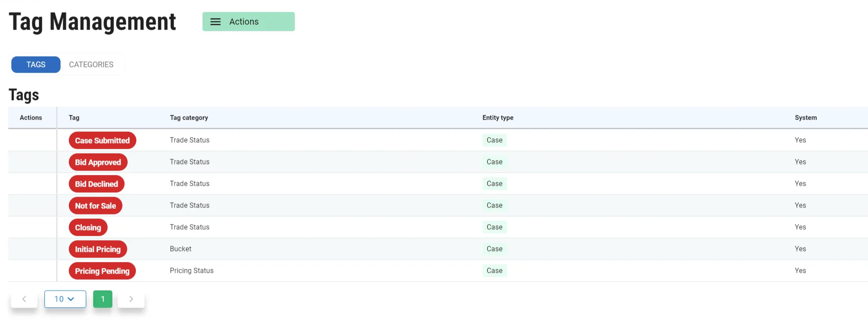Select the Pricing Pending tag
The height and width of the screenshot is (328, 868).
102,271
